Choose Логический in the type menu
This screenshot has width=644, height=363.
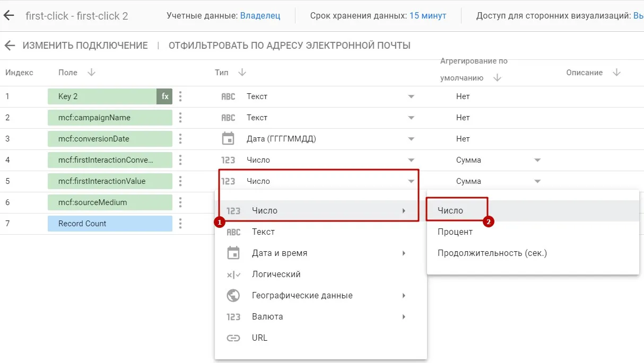321,275
